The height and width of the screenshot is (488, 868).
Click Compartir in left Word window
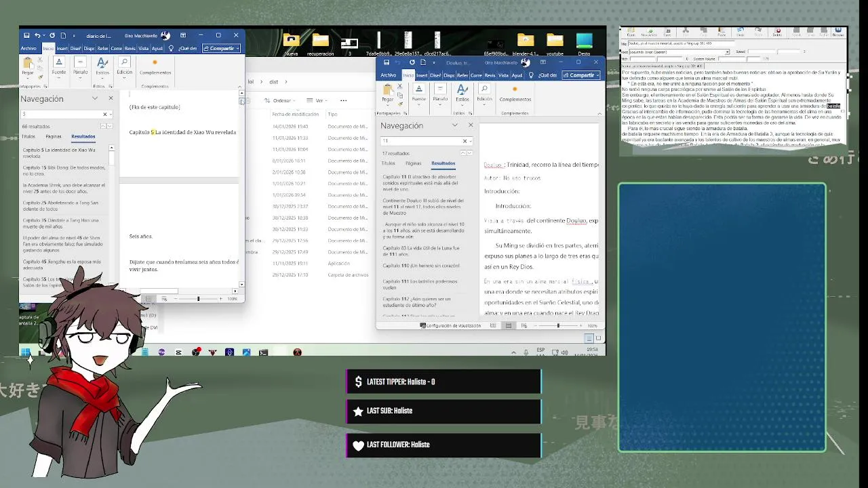point(222,48)
